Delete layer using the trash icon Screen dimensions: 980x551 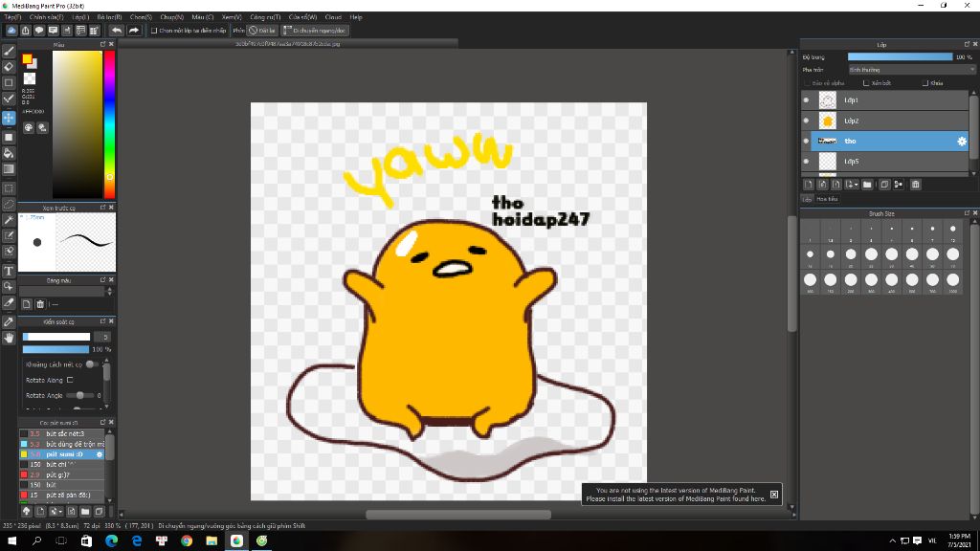click(x=915, y=185)
